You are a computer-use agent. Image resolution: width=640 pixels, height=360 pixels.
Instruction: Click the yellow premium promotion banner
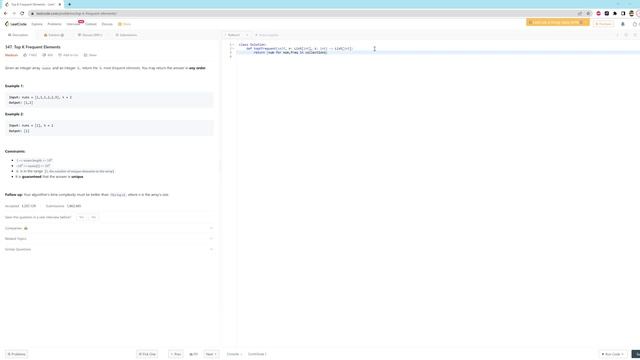coord(558,22)
